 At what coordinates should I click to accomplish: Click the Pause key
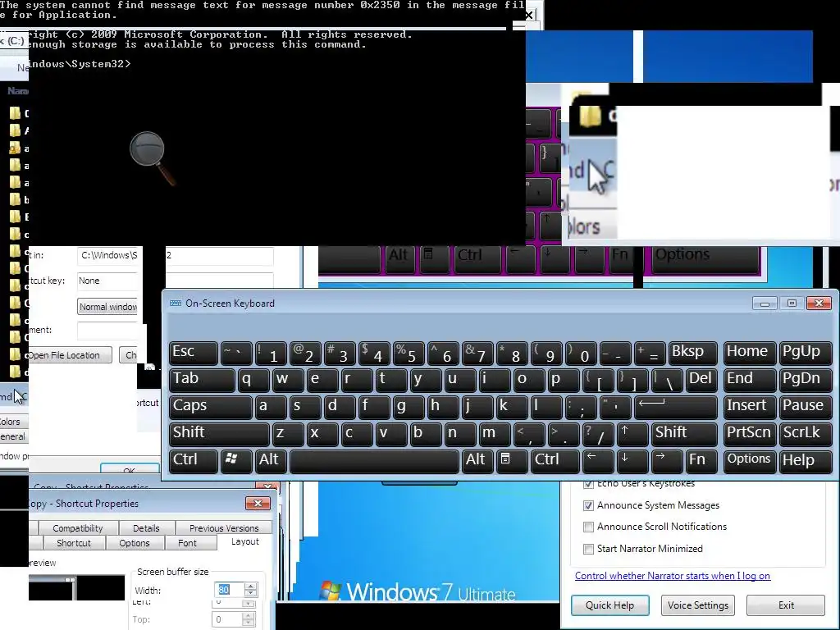pos(806,407)
